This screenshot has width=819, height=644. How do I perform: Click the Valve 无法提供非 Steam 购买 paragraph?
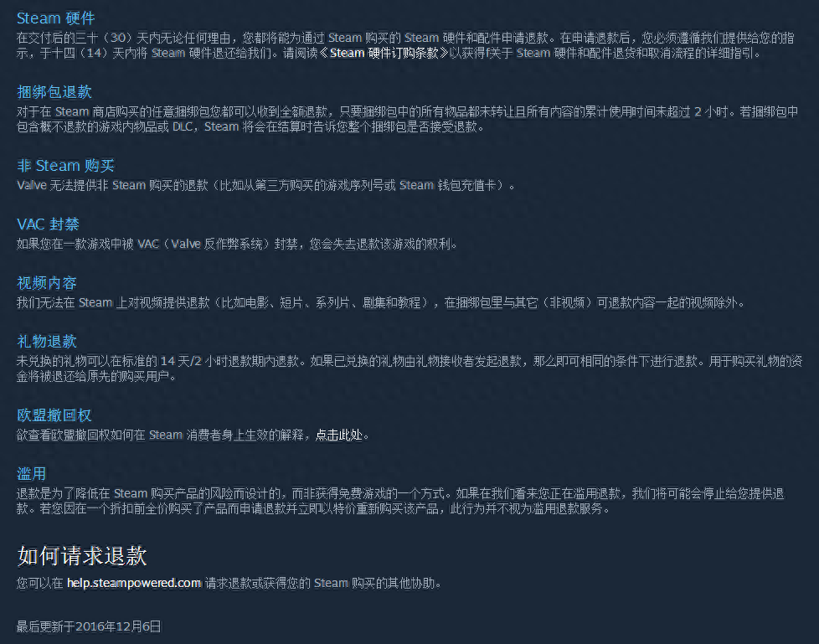point(265,185)
